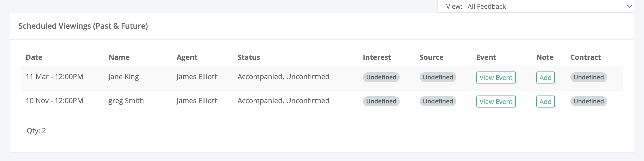Screen dimensions: 644x161
Task: Click Source Undefined badge for greg Smith
Action: (438, 101)
